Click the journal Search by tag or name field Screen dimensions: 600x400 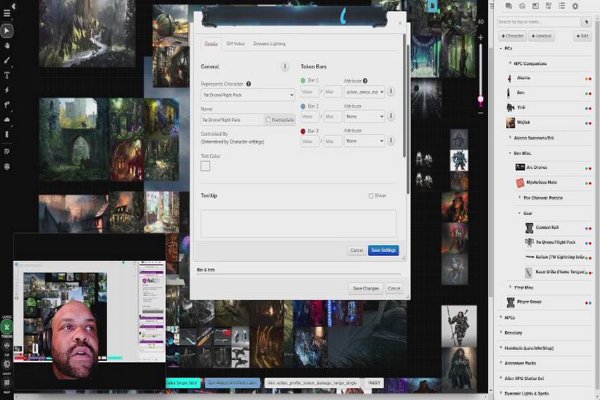pyautogui.click(x=538, y=22)
